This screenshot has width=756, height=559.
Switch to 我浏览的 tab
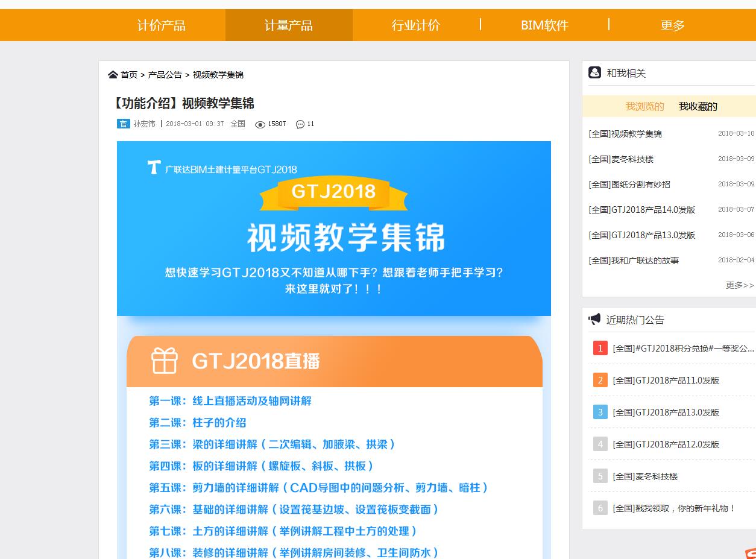pos(644,106)
